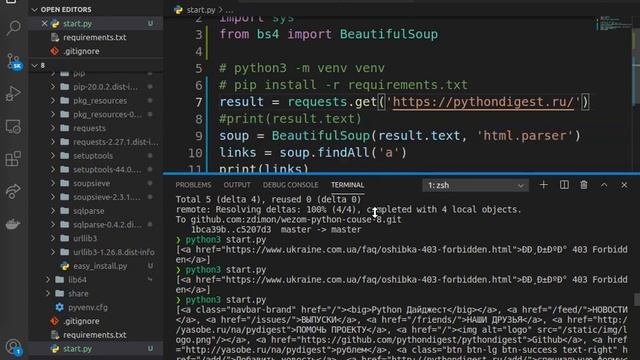Viewport: 640px width, 360px height.
Task: Expand the pkg_resources-0... folder
Action: click(53, 114)
